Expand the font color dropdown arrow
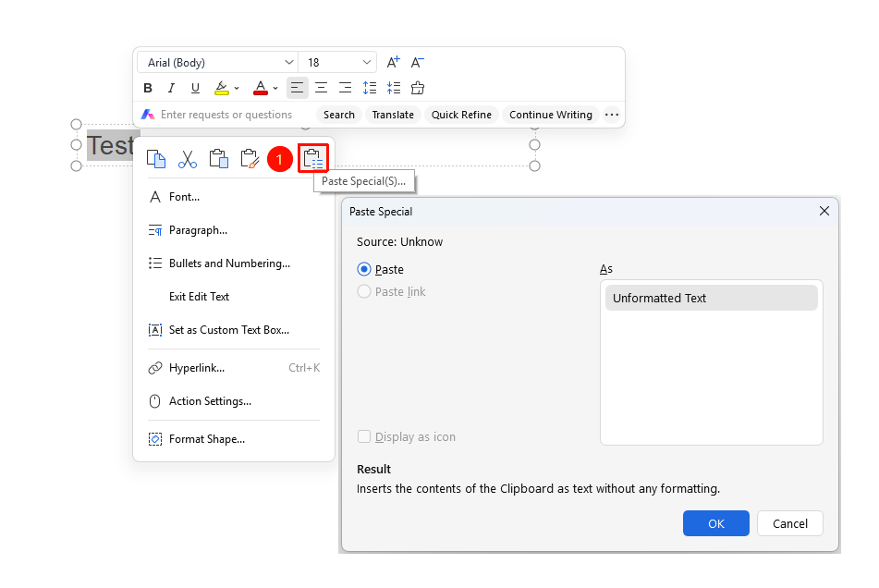Screen dimensions: 879x588 click(x=275, y=89)
